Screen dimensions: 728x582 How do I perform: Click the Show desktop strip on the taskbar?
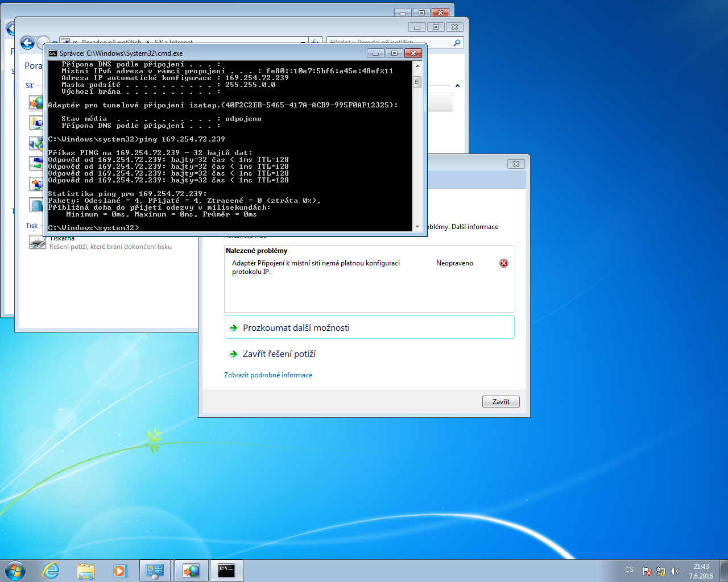click(723, 571)
